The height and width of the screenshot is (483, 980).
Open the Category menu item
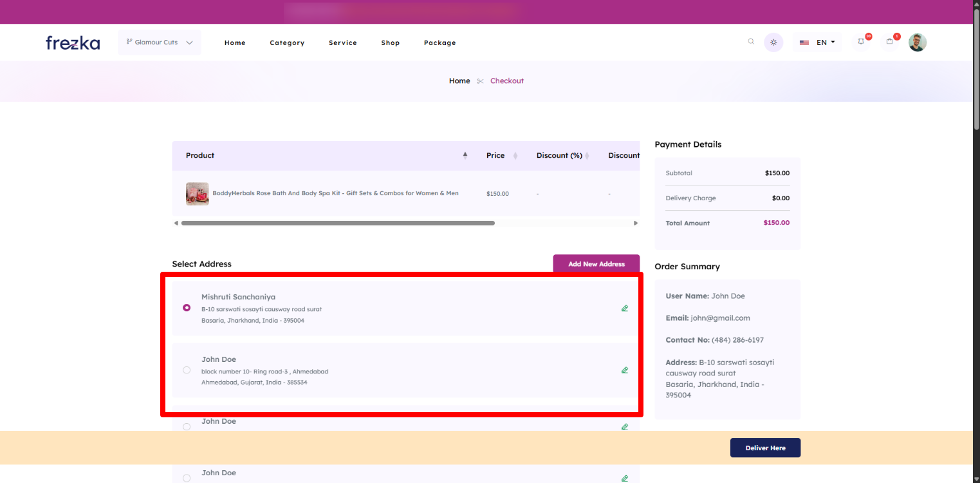(287, 43)
